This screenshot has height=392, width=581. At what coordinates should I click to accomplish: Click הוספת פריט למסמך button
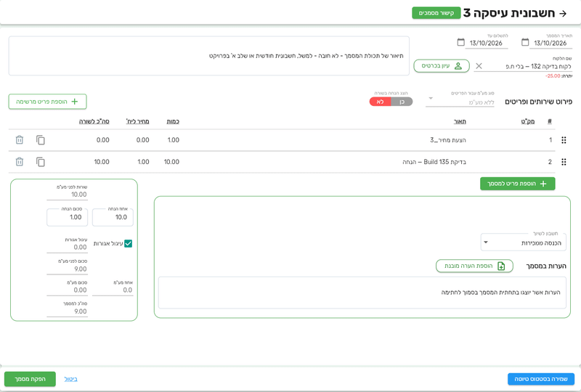(517, 184)
